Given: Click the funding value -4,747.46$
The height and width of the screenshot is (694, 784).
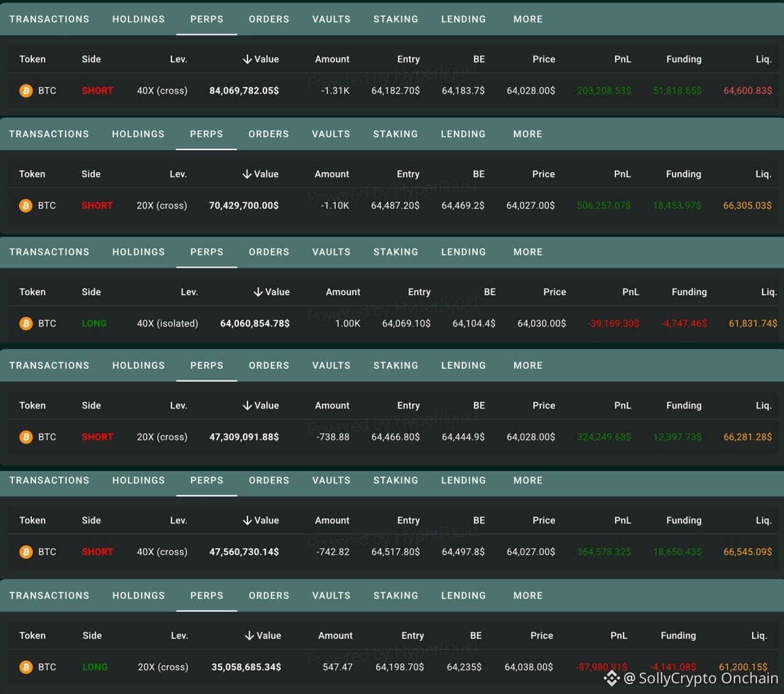Looking at the screenshot, I should click(684, 323).
